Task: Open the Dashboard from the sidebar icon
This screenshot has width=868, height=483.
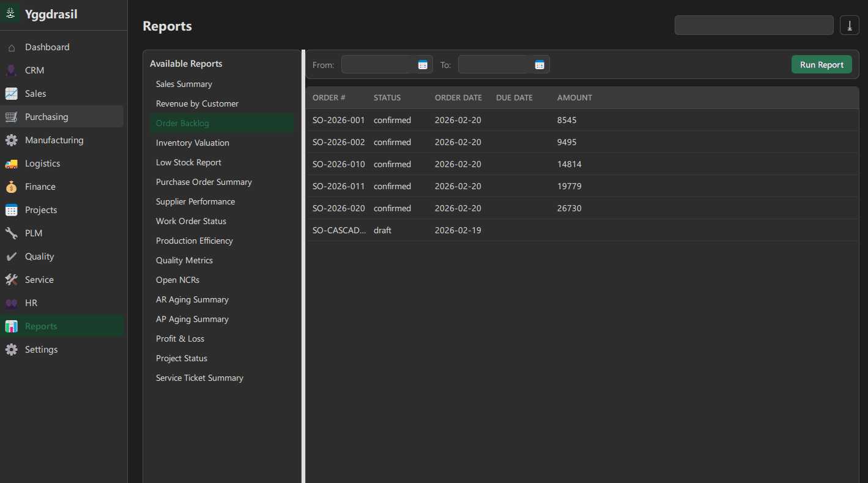Action: 11,47
